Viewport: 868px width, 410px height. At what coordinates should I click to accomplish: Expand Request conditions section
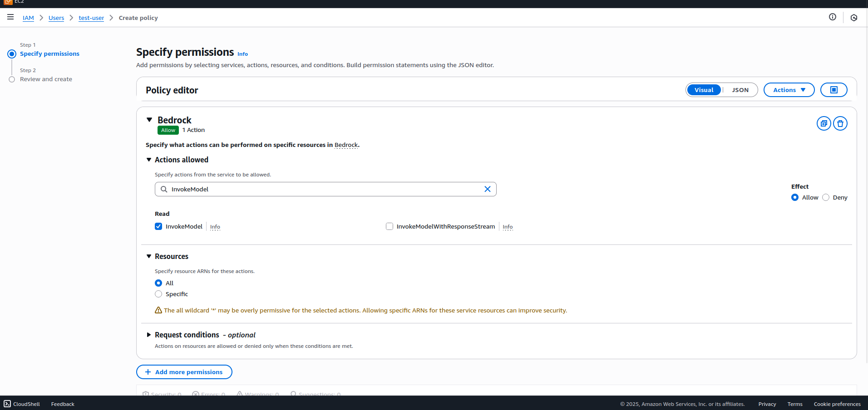tap(149, 335)
